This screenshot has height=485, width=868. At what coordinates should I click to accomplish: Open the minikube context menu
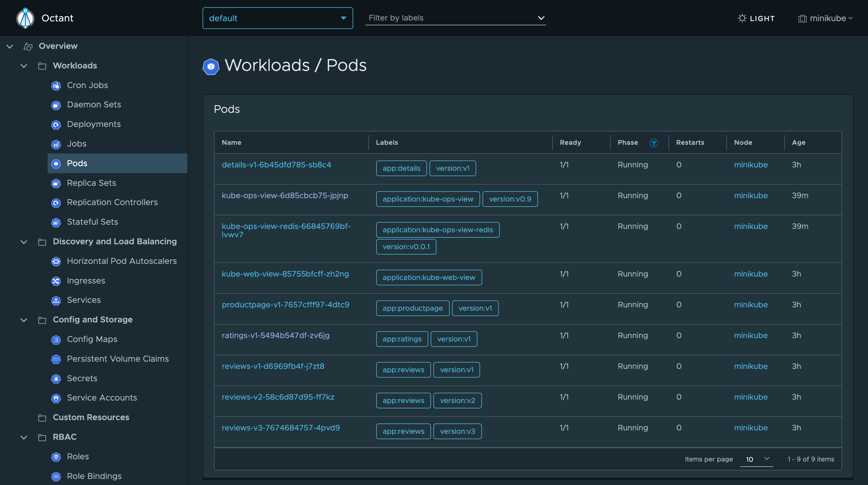click(x=825, y=18)
